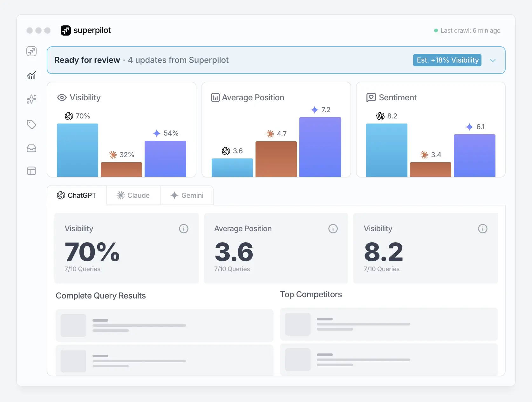
Task: Click the Superpilot home icon in sidebar
Action: pyautogui.click(x=31, y=51)
